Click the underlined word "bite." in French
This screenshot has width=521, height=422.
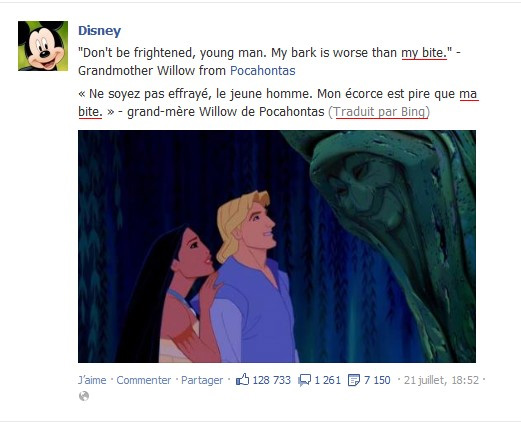coord(90,112)
